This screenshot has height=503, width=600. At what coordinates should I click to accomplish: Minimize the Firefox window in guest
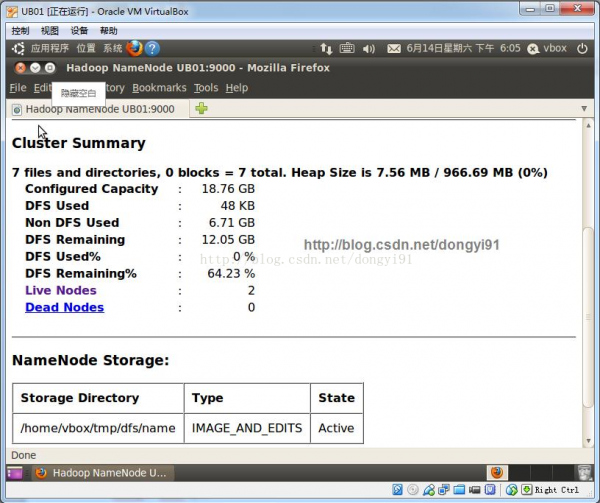coord(35,68)
